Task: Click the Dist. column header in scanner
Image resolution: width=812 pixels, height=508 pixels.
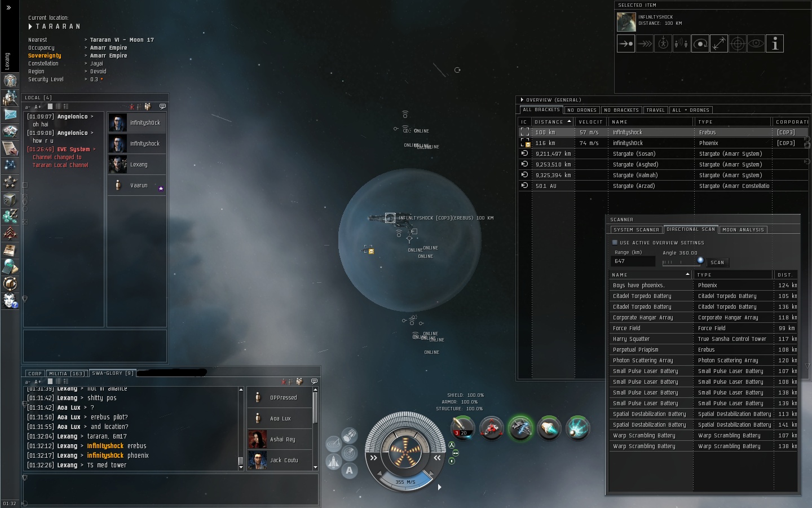Action: (785, 275)
